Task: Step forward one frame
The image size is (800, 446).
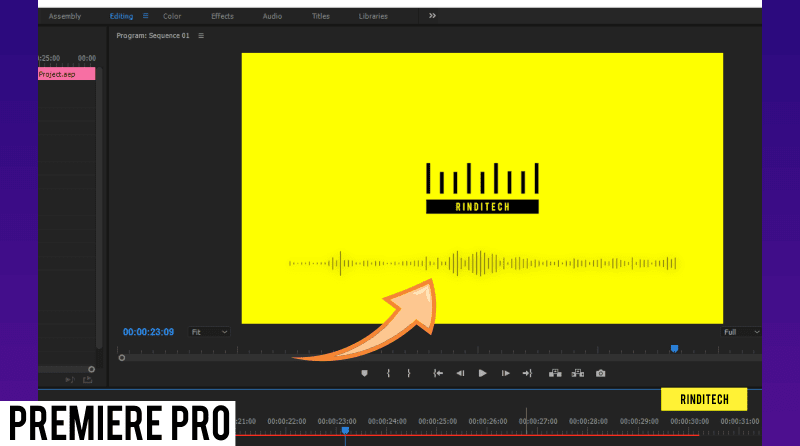Action: (505, 374)
